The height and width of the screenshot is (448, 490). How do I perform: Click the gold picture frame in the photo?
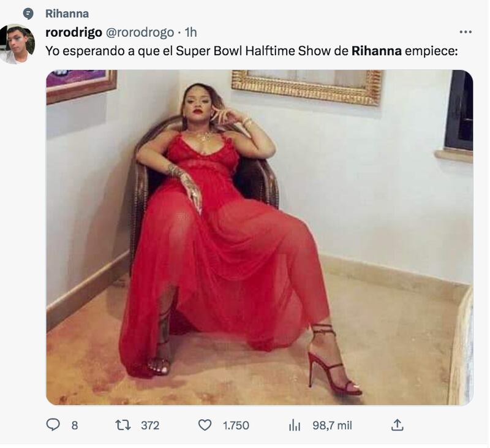[306, 86]
